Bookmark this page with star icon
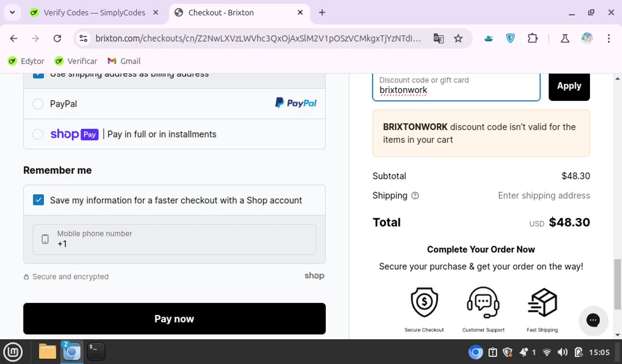The width and height of the screenshot is (622, 364). (x=458, y=39)
